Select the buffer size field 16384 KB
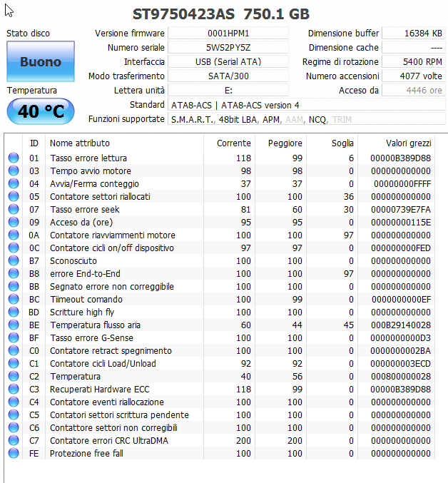The image size is (448, 483). click(x=414, y=33)
